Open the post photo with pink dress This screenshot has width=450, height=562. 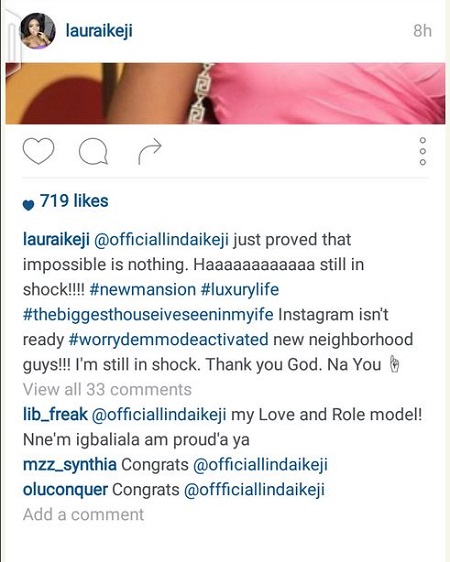pos(225,94)
